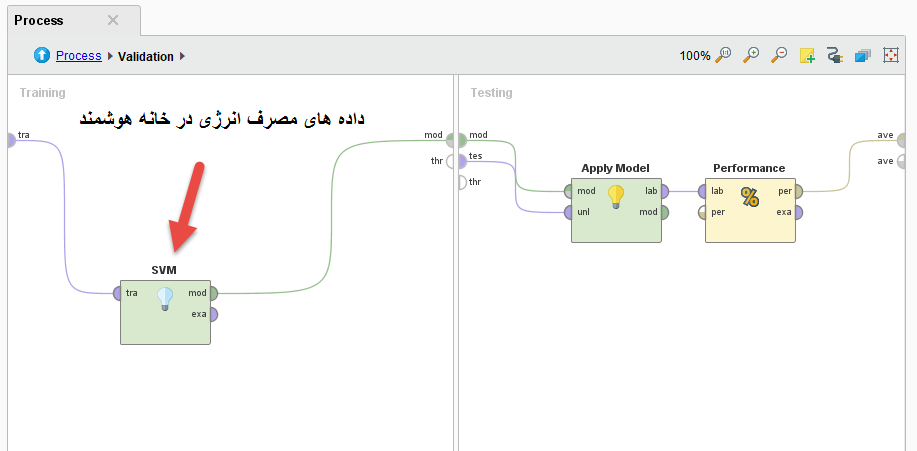The height and width of the screenshot is (451, 917).
Task: Click the zoom out magnifier icon
Action: pos(779,56)
